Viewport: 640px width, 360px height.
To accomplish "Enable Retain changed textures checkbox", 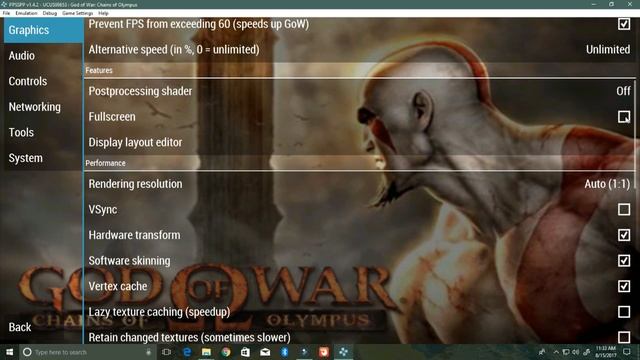I will click(624, 337).
